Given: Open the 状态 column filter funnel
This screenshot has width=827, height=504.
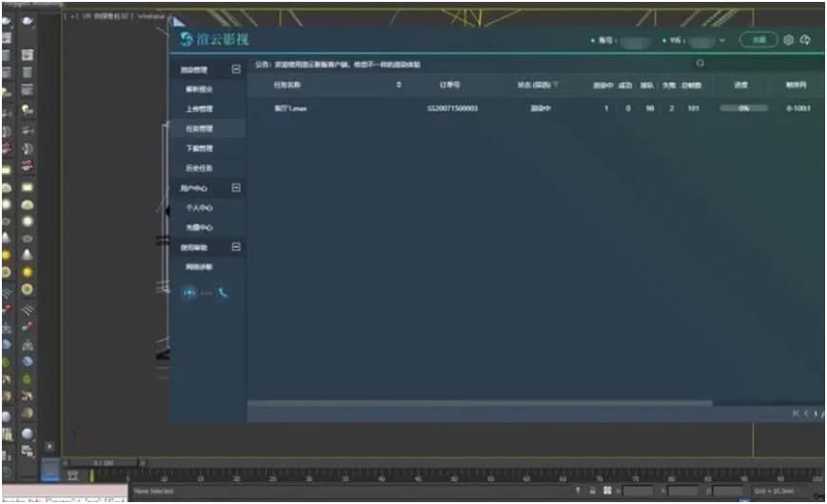Looking at the screenshot, I should pyautogui.click(x=556, y=85).
